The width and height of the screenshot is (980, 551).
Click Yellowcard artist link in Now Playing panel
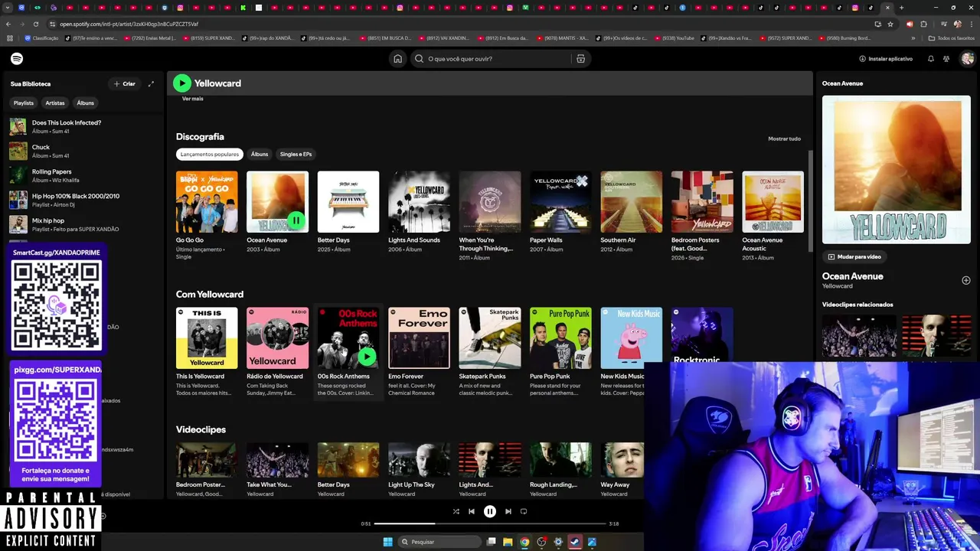(837, 286)
